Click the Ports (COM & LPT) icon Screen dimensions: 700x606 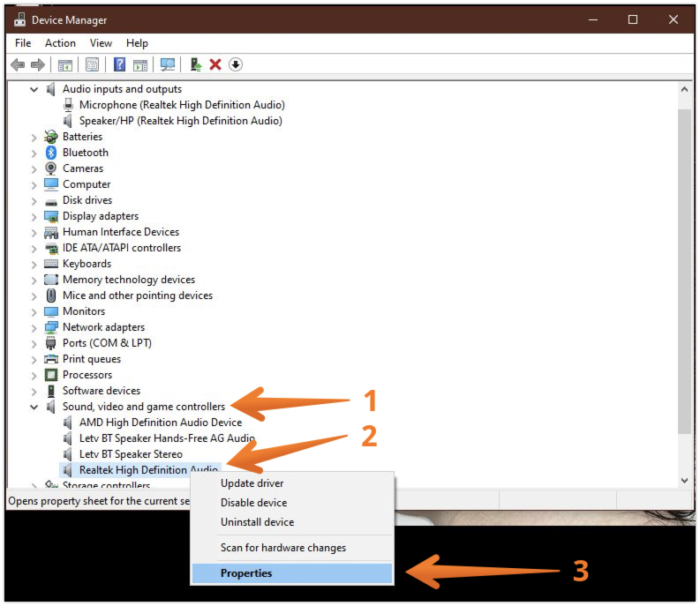[51, 343]
